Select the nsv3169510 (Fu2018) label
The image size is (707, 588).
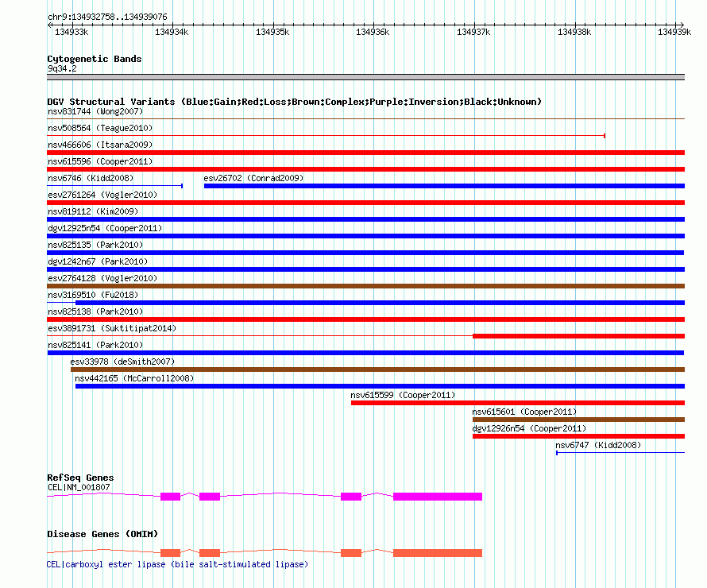click(93, 295)
